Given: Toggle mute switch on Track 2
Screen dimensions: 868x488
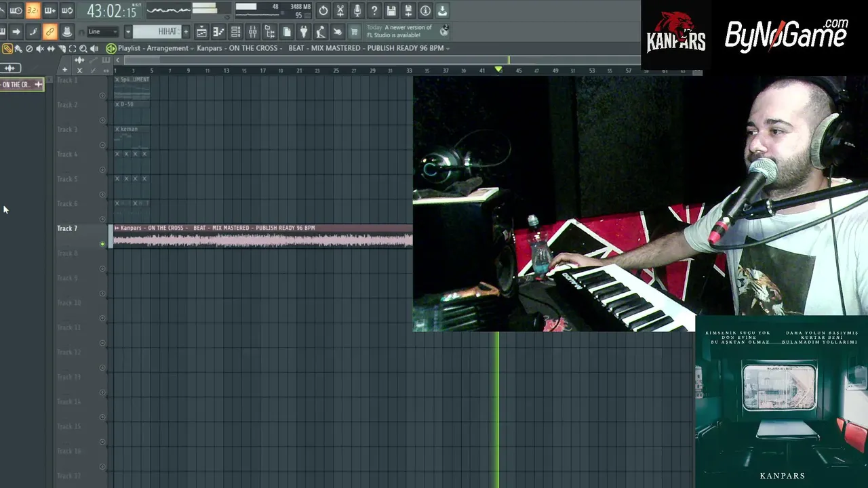Looking at the screenshot, I should click(x=102, y=121).
